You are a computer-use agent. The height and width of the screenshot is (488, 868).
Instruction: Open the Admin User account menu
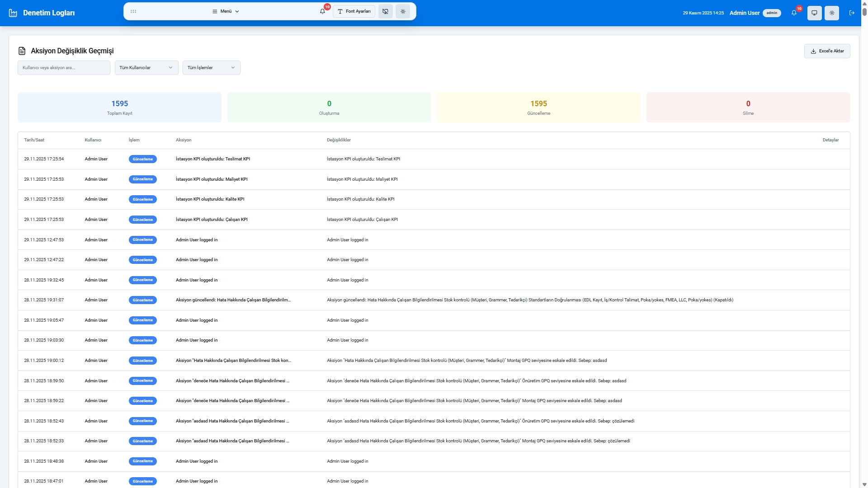(744, 13)
